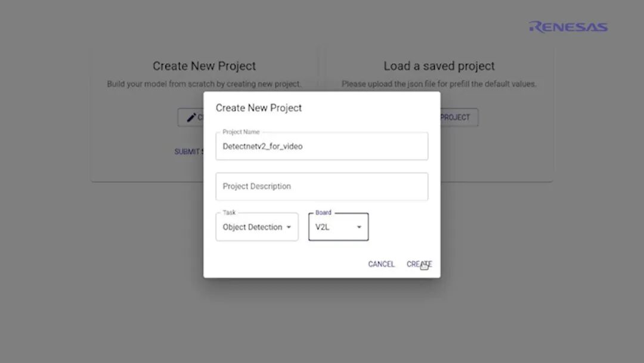Click the Task dropdown arrow icon
Viewport: 644px width, 363px height.
(x=289, y=227)
